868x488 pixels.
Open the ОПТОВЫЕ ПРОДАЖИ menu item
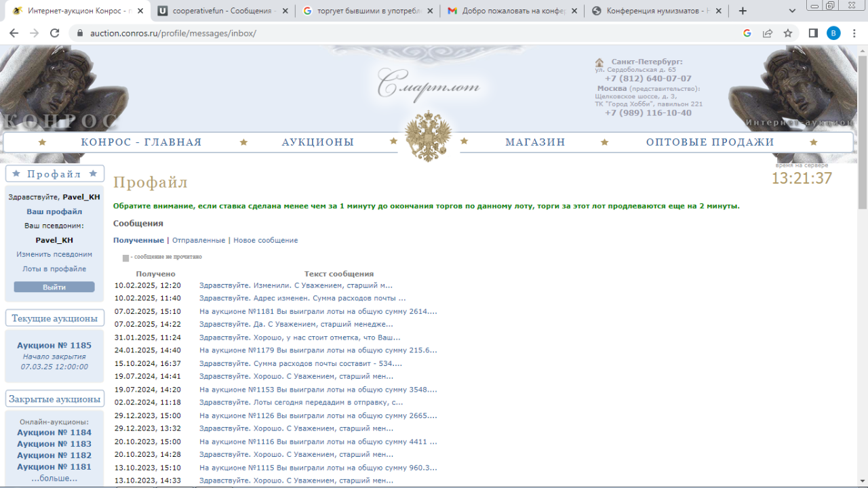point(710,142)
